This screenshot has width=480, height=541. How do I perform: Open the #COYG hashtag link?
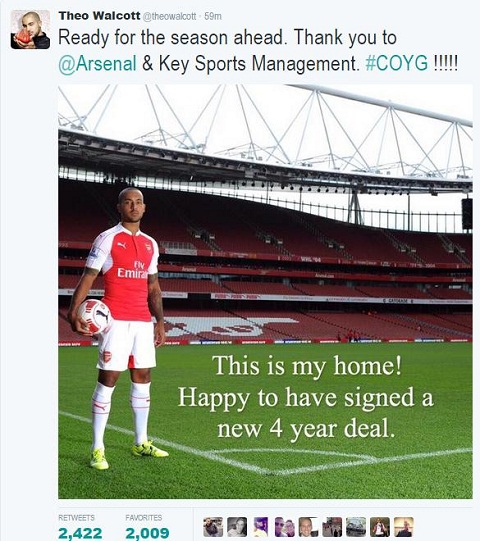[x=396, y=63]
